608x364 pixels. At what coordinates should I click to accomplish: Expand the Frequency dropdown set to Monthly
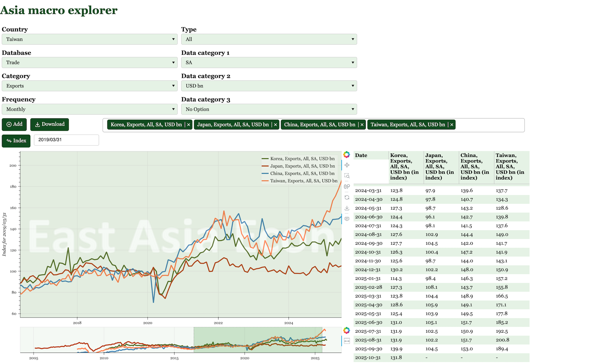pos(90,109)
